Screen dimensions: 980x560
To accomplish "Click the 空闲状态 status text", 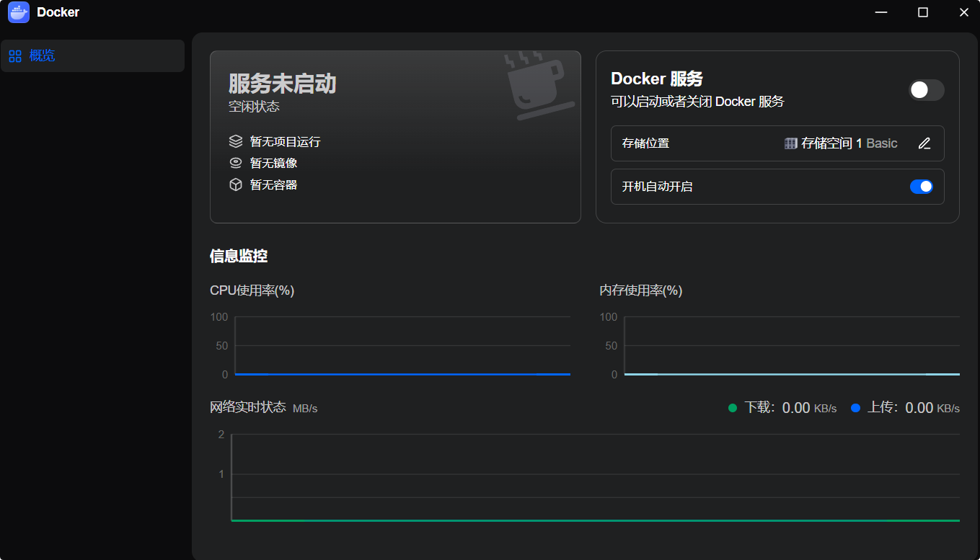I will click(x=254, y=107).
